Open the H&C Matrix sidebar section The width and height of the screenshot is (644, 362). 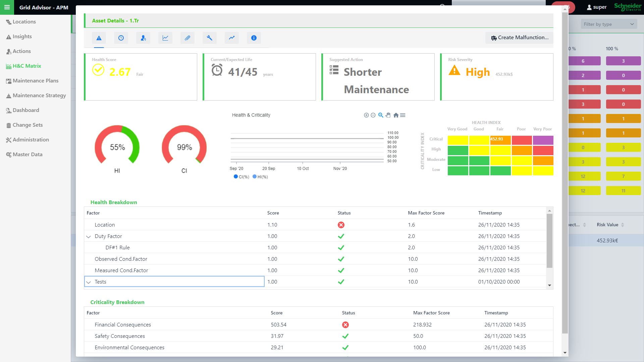click(x=27, y=66)
